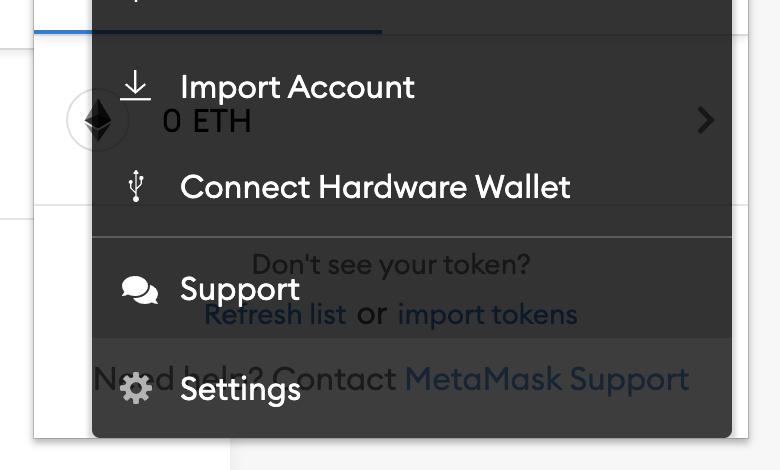The height and width of the screenshot is (470, 780).
Task: Select Connect Hardware Wallet from the menu
Action: [x=412, y=187]
